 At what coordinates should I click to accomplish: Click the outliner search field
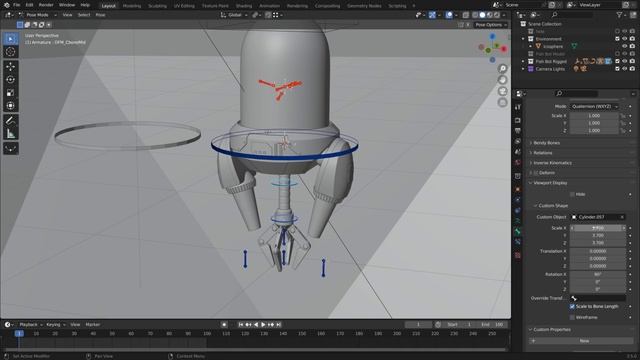click(x=571, y=15)
